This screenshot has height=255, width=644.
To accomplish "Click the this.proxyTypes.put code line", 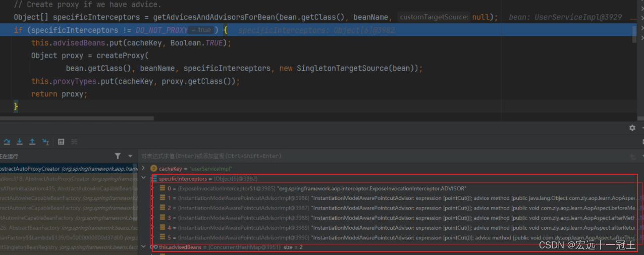I will (x=135, y=81).
